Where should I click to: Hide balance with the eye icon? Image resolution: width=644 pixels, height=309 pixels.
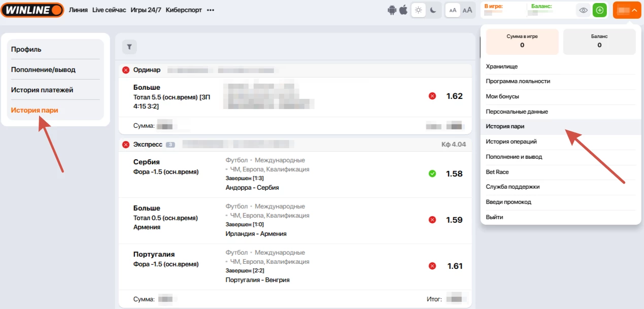point(584,10)
